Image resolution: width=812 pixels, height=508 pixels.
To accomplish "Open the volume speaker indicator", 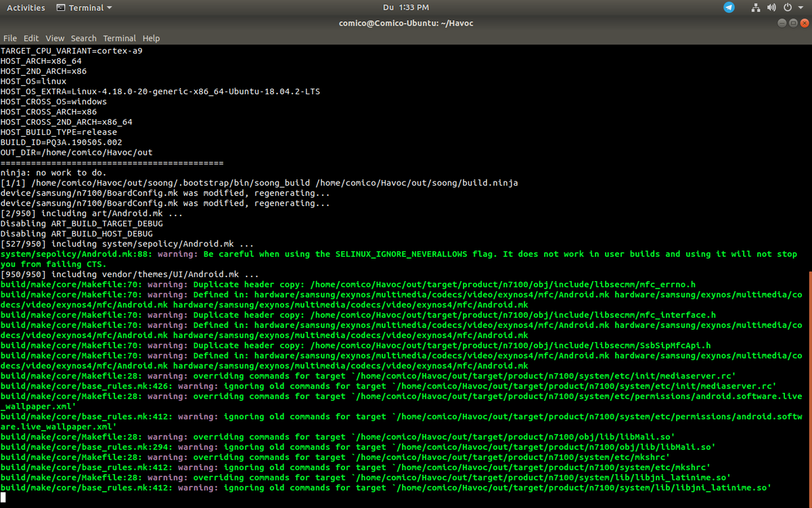I will click(x=771, y=7).
